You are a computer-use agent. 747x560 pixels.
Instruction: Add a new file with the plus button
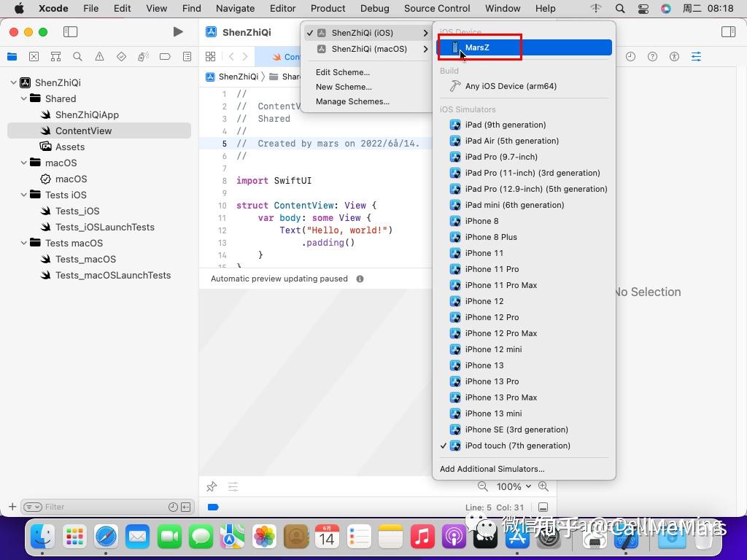coord(12,507)
